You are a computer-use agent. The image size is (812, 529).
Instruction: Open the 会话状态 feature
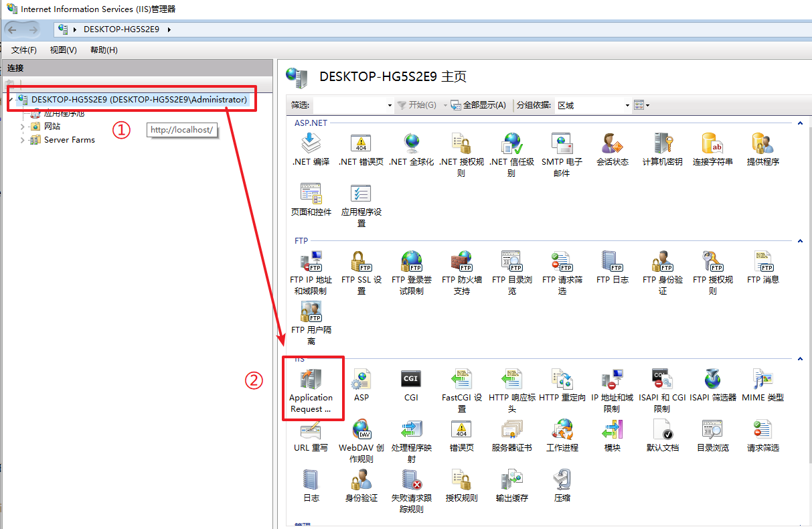[x=613, y=149]
